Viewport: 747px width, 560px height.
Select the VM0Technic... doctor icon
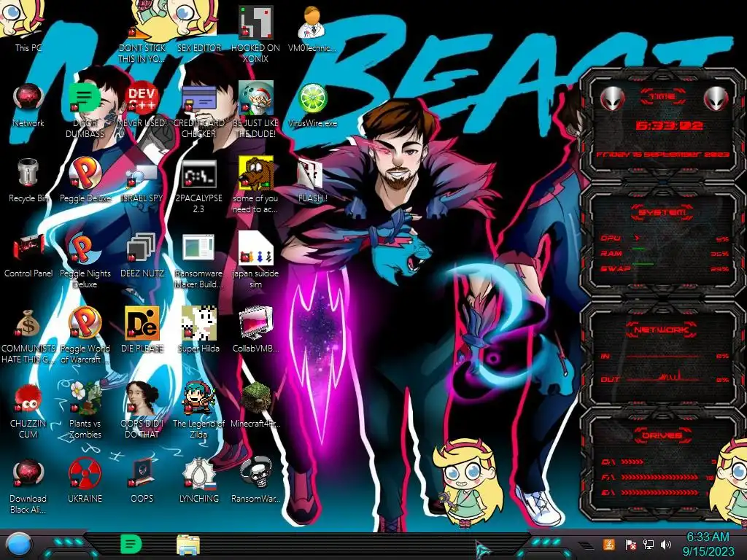coord(312,29)
